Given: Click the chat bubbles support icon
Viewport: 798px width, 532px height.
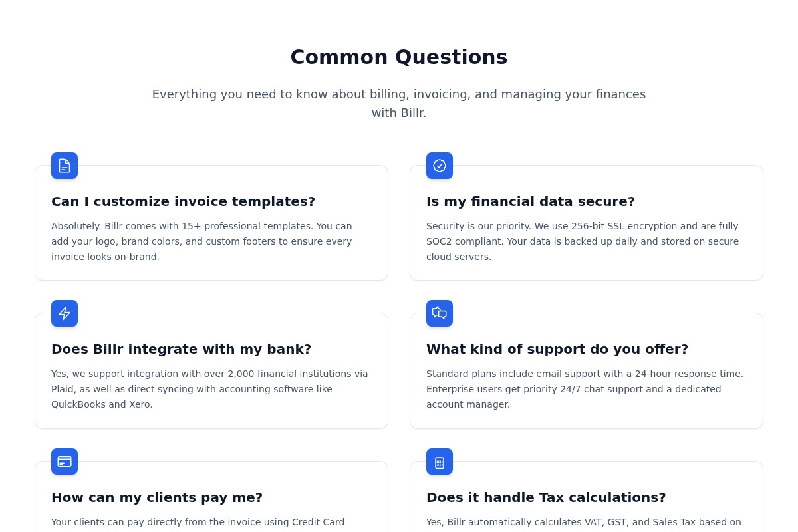Looking at the screenshot, I should tap(440, 313).
